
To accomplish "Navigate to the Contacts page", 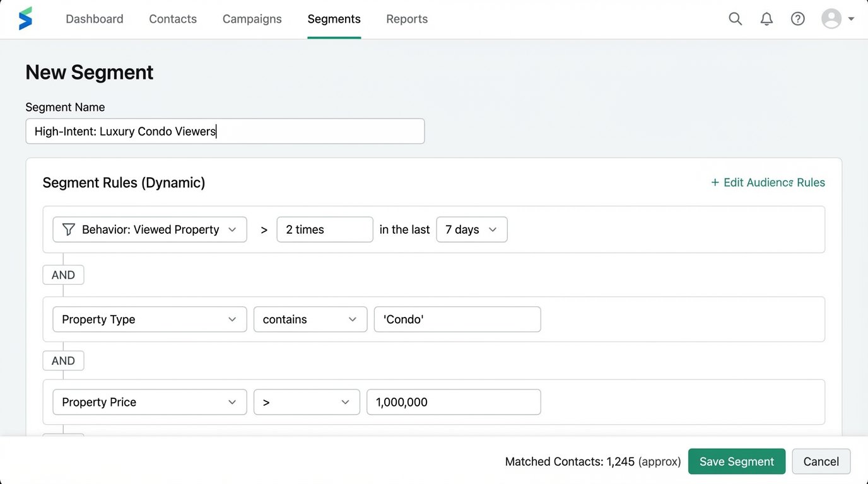I will [172, 19].
